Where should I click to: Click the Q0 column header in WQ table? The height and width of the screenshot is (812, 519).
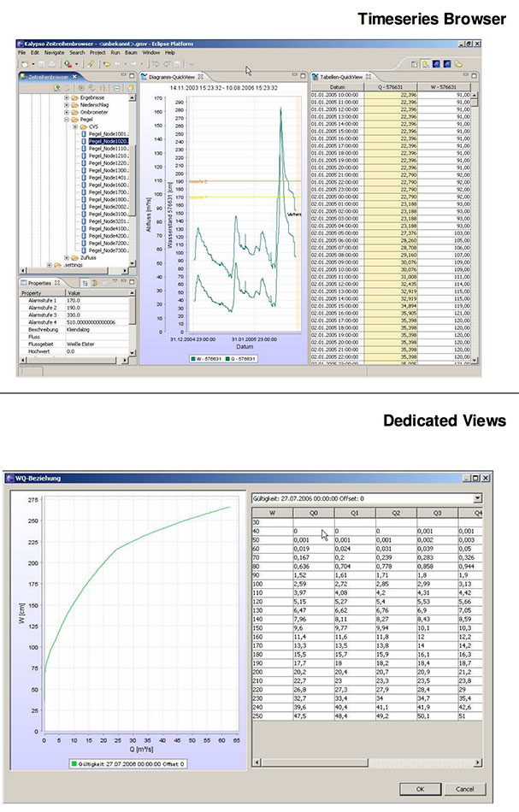[x=314, y=513]
